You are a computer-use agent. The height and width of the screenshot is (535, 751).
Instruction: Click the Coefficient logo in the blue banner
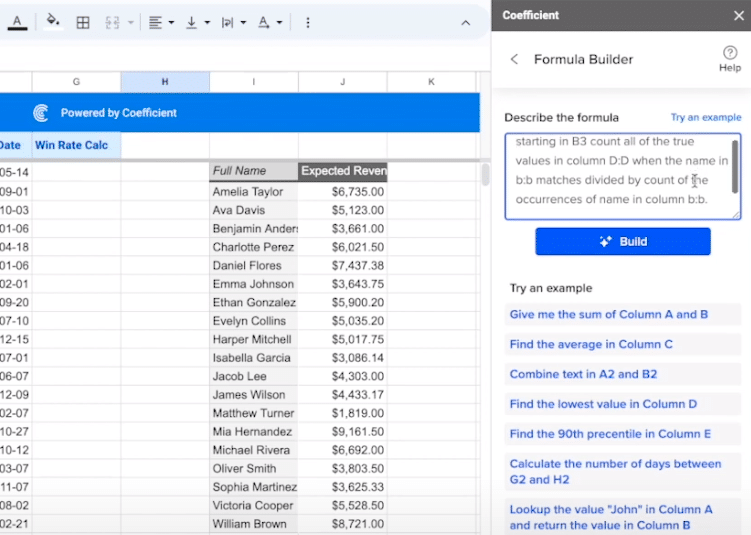(x=41, y=113)
